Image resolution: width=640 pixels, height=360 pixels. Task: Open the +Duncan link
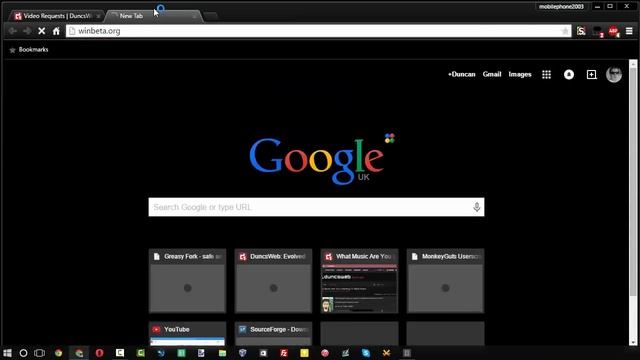click(462, 74)
